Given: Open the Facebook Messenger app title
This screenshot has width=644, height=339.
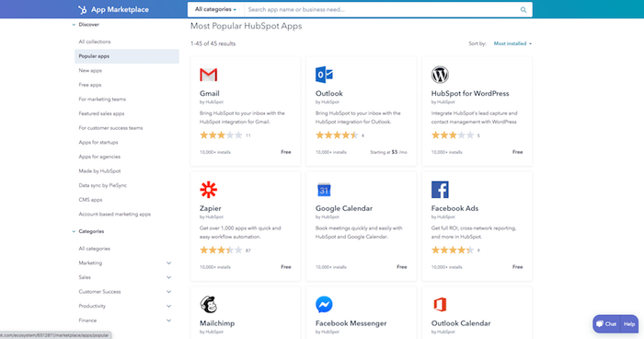Looking at the screenshot, I should tap(351, 323).
